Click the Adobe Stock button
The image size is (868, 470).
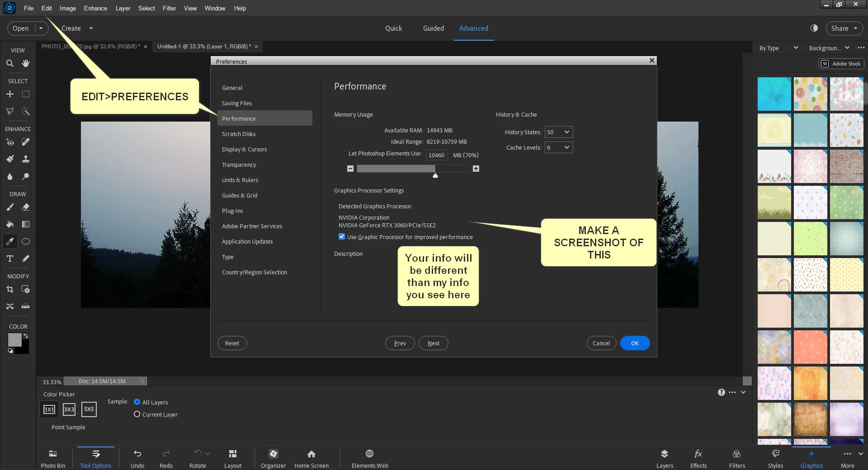pyautogui.click(x=841, y=64)
